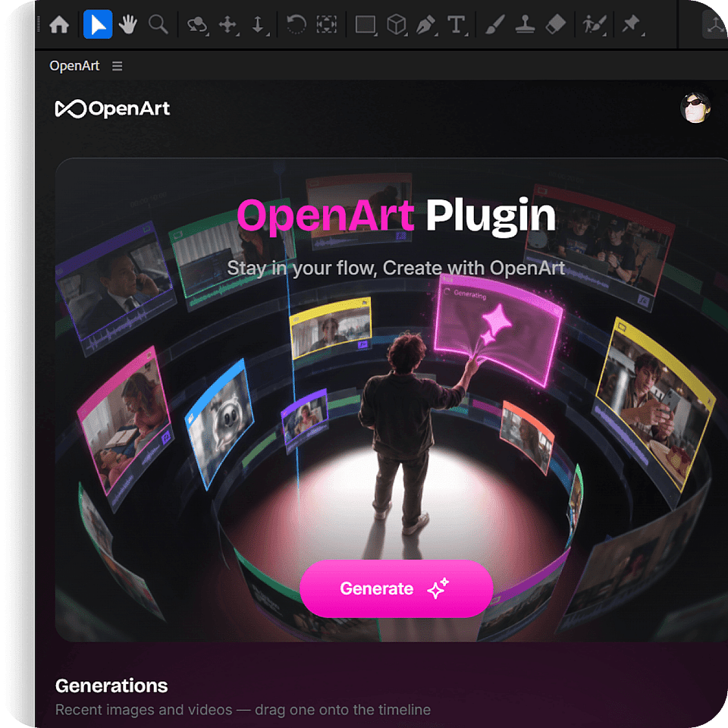Screen dimensions: 728x728
Task: Select the Roto Brush tool
Action: coord(595,24)
